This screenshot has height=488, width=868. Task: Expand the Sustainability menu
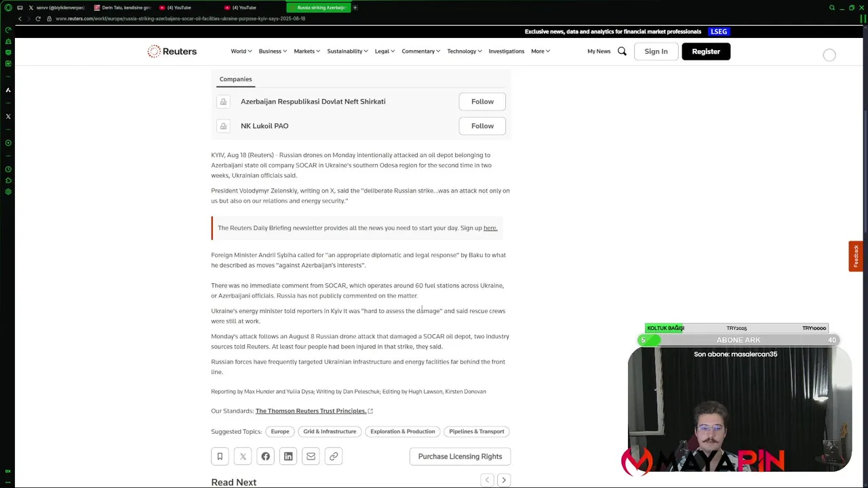347,51
